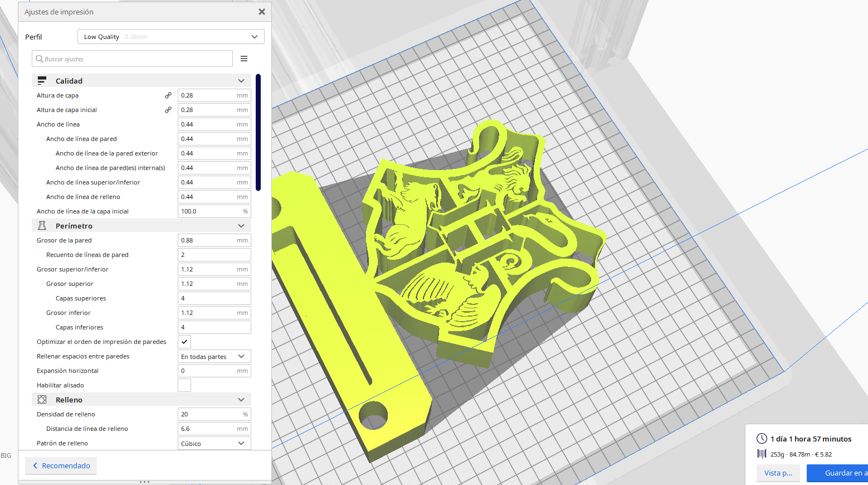Image resolution: width=868 pixels, height=485 pixels.
Task: Edit the Capas inferiores value
Action: 214,327
